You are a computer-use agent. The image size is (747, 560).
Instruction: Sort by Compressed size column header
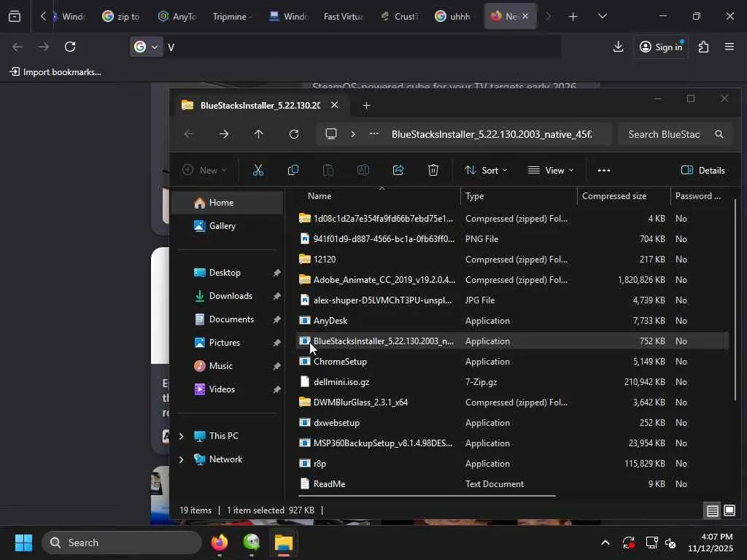pyautogui.click(x=614, y=195)
